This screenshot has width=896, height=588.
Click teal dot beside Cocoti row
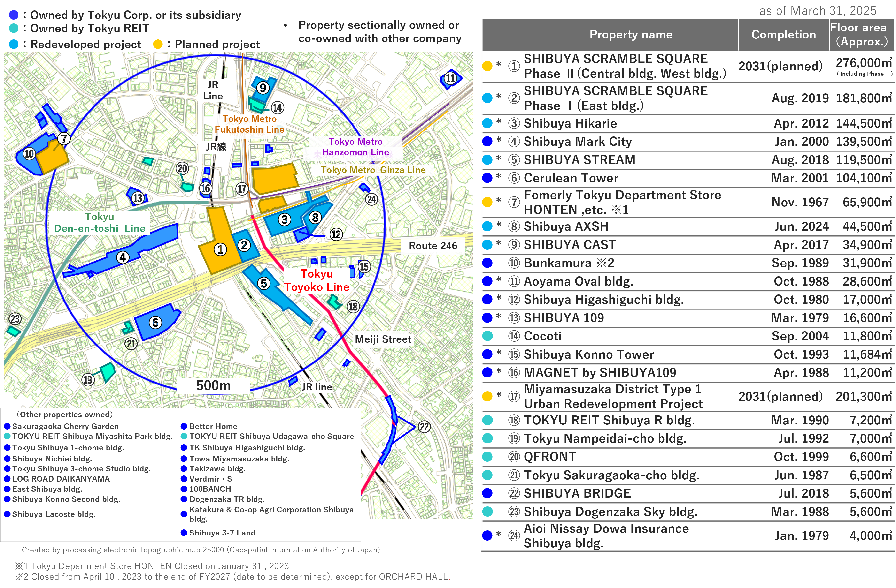tap(487, 336)
